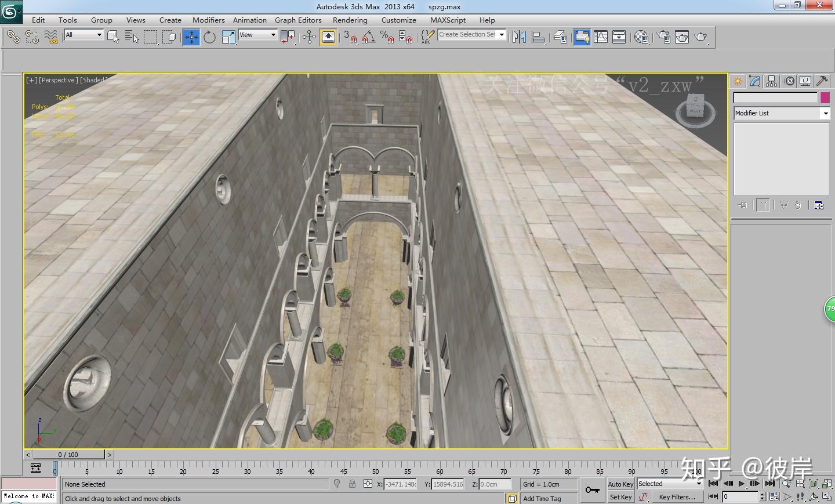Open the selection filter All dropdown
The width and height of the screenshot is (835, 504).
[83, 35]
